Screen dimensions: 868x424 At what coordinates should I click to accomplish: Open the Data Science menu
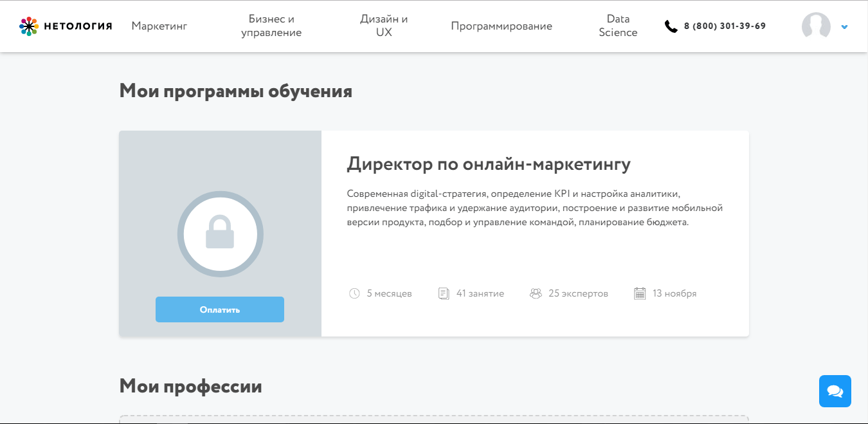click(x=618, y=26)
